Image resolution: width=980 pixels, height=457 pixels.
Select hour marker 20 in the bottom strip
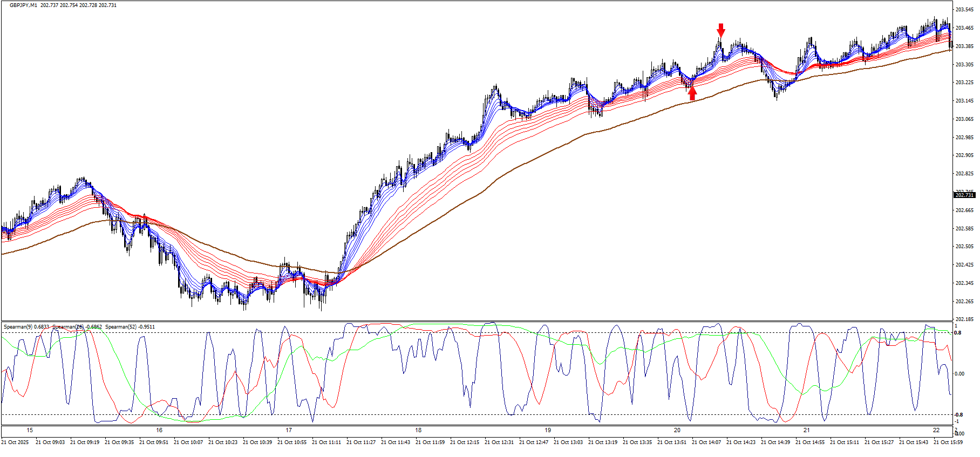tap(677, 431)
